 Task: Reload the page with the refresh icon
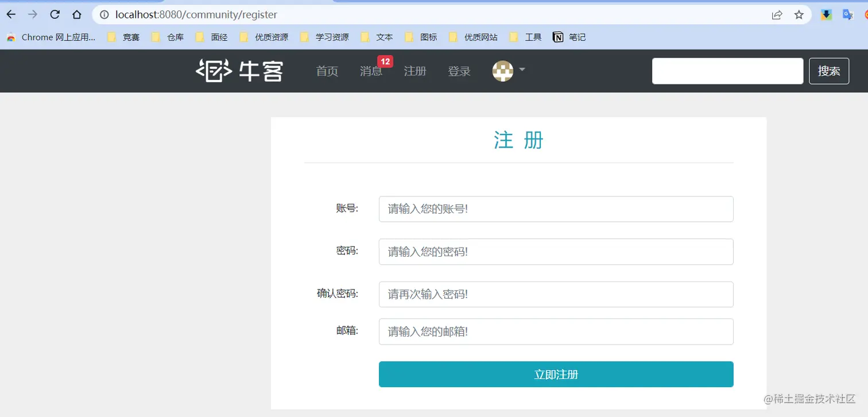(55, 15)
